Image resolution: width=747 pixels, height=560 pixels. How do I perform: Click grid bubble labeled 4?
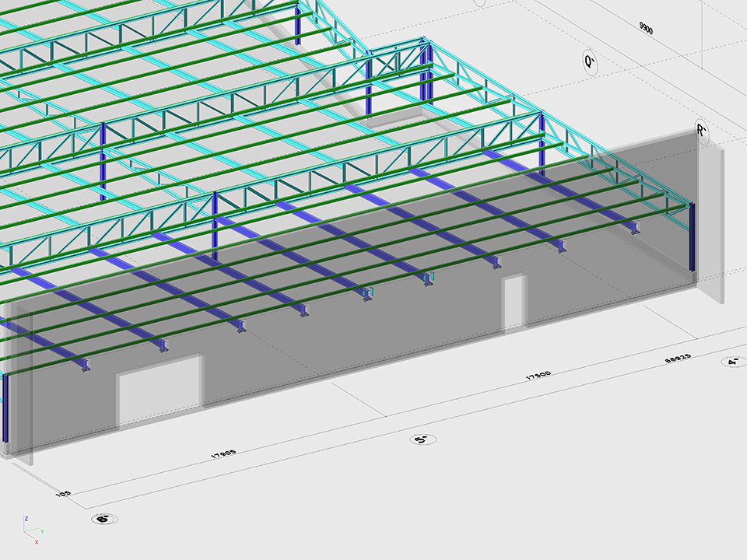tap(732, 362)
